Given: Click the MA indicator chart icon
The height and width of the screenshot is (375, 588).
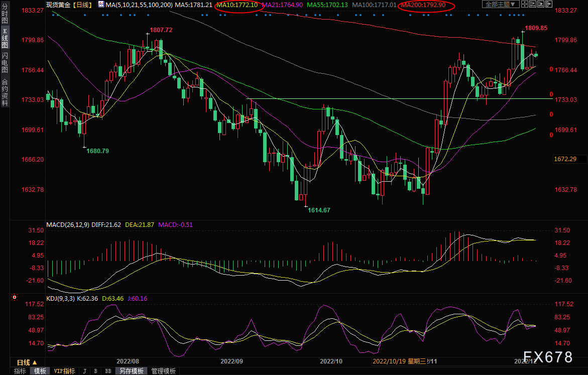Looking at the screenshot, I should pyautogui.click(x=101, y=5).
